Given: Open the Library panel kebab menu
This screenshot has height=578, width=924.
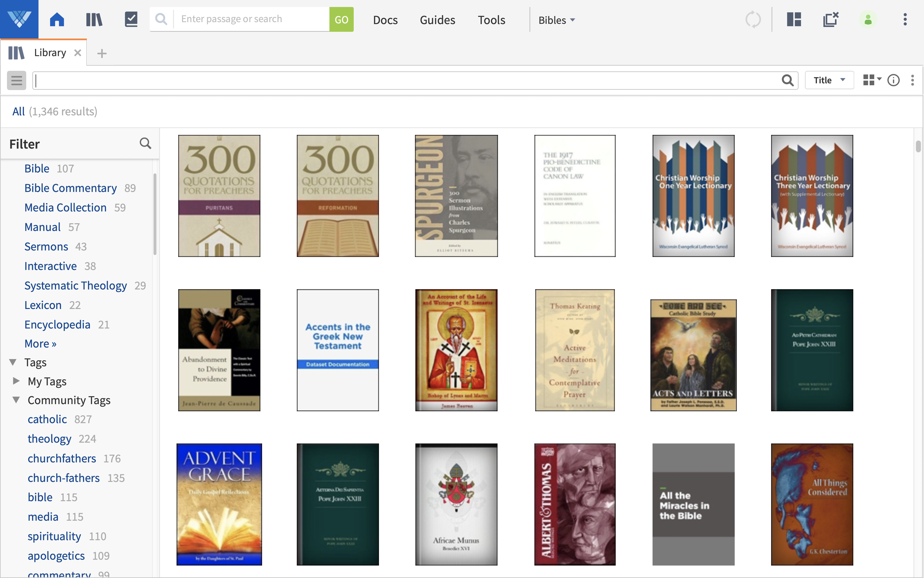Looking at the screenshot, I should point(912,80).
